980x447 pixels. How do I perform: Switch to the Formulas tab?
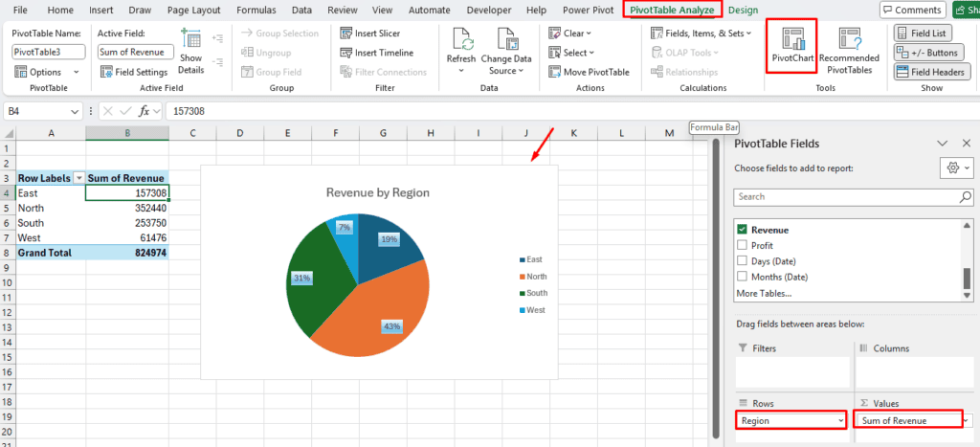[x=256, y=10]
